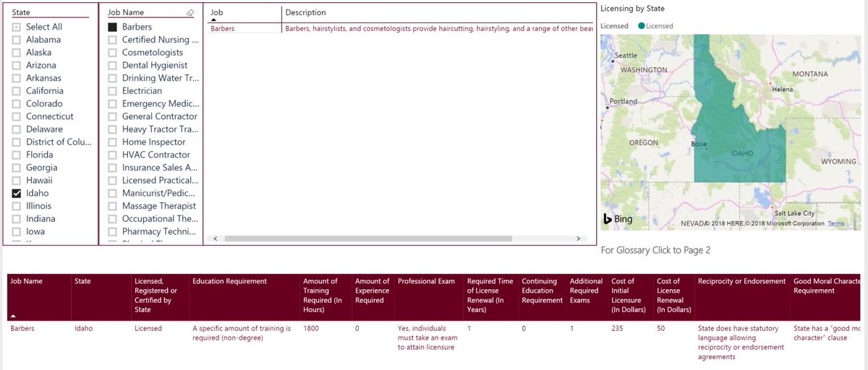Uncheck the Idaho checkbox
This screenshot has width=868, height=370.
[x=17, y=193]
